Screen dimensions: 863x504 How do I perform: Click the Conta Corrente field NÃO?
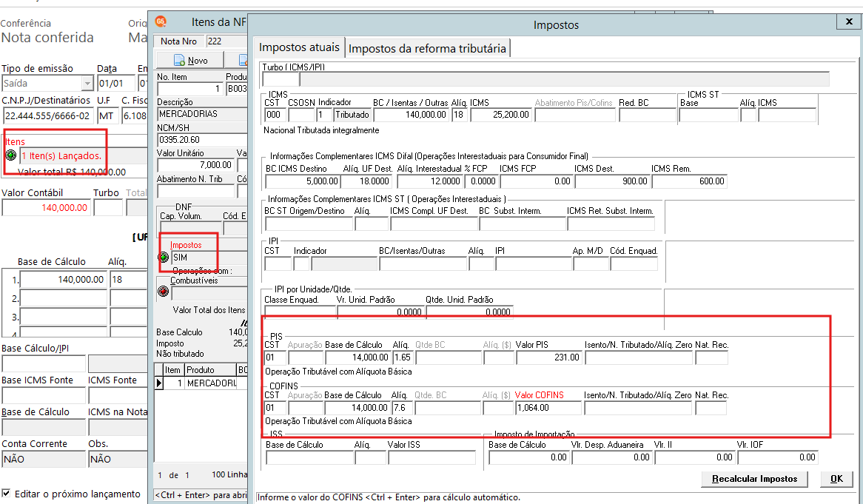pyautogui.click(x=44, y=460)
